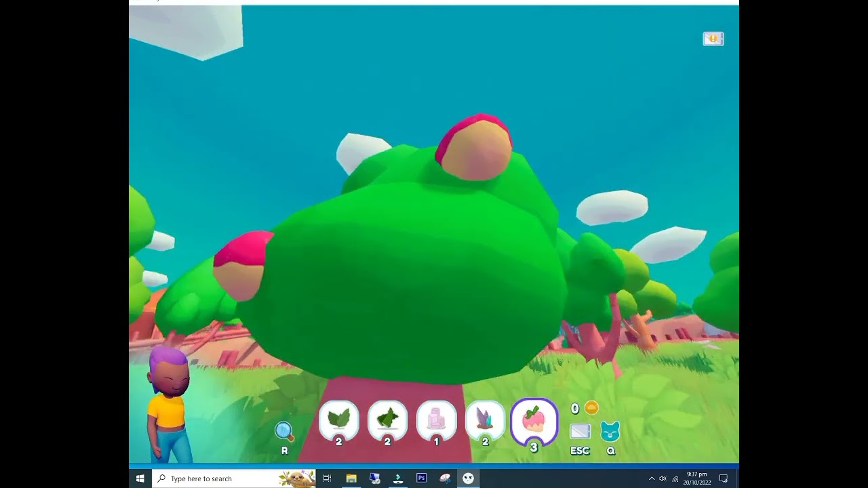Select the dark green plant inventory slot
The image size is (868, 488).
point(387,420)
